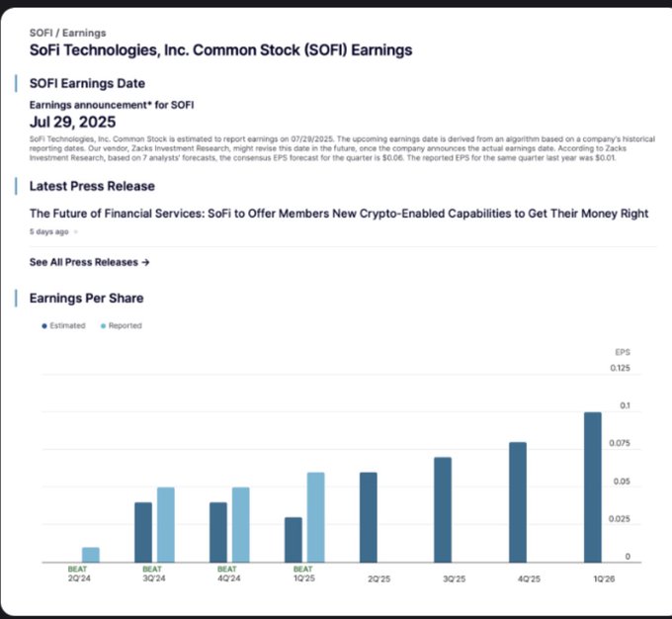
Task: Click the 4Q'25 estimated EPS bar
Action: pos(518,502)
